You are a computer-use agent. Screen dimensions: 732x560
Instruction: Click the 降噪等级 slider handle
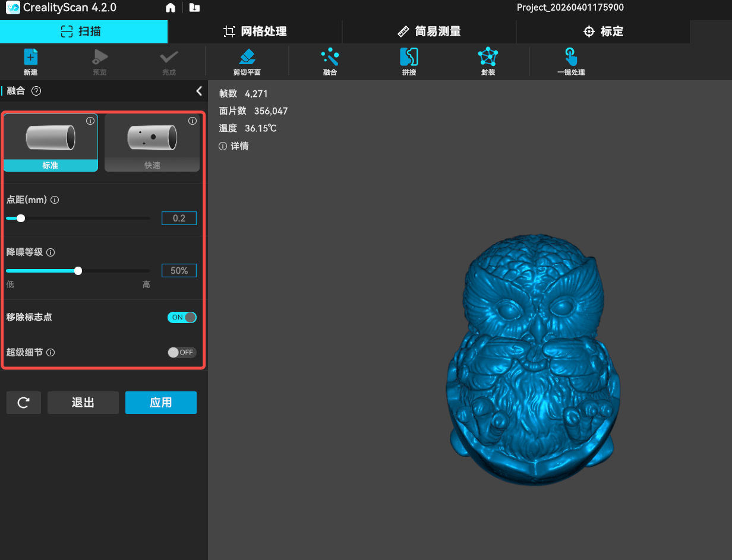pos(78,271)
